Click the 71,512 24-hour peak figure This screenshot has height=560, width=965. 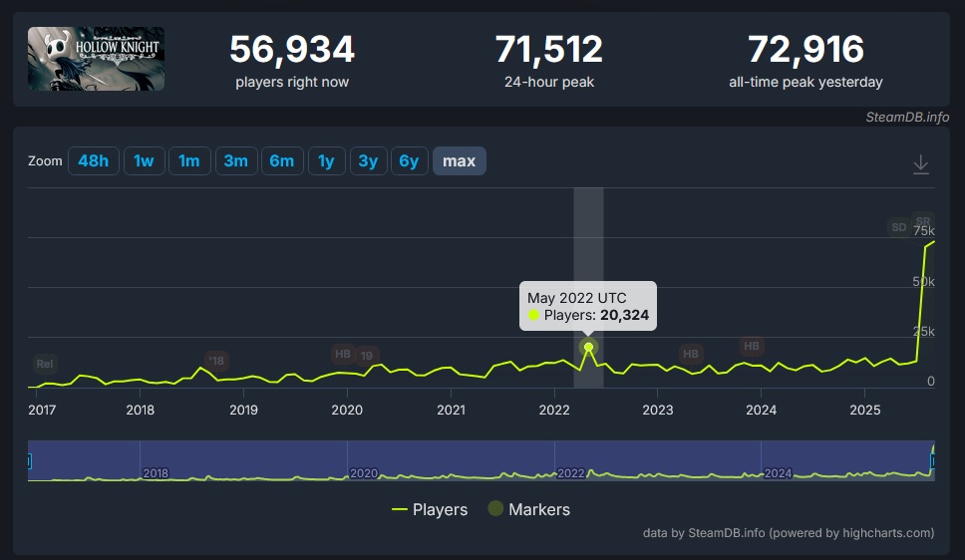(549, 49)
